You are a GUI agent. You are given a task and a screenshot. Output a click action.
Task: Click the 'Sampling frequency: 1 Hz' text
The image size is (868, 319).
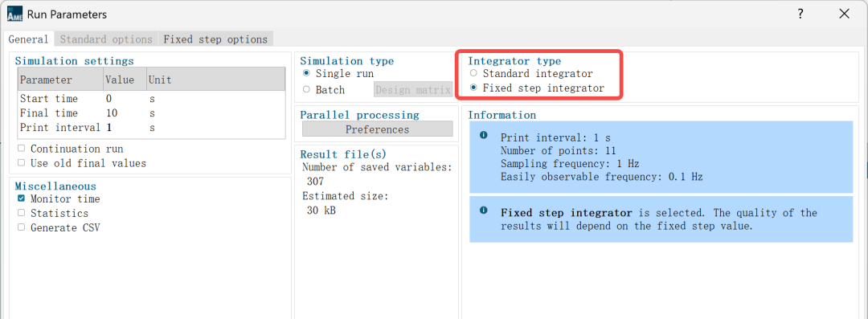coord(570,164)
